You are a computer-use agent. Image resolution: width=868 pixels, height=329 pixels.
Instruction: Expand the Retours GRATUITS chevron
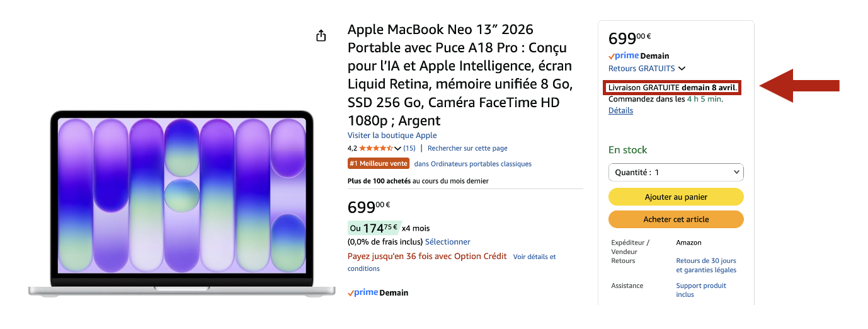coord(682,69)
